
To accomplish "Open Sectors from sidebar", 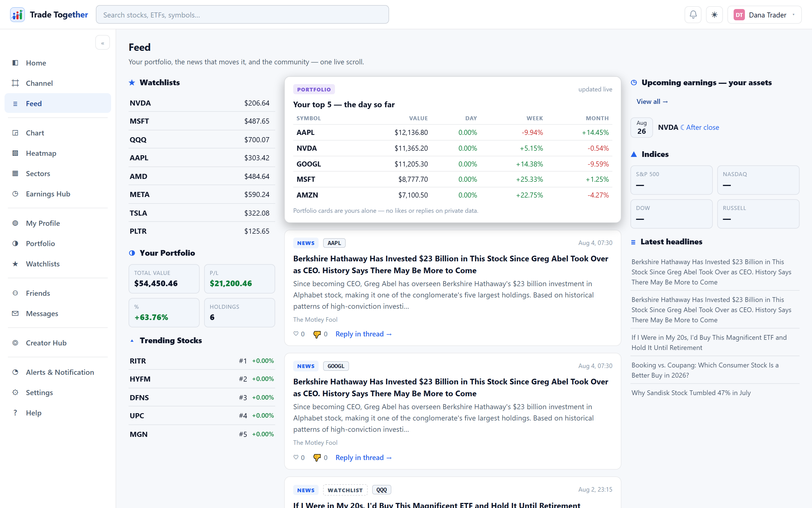I will (x=58, y=173).
